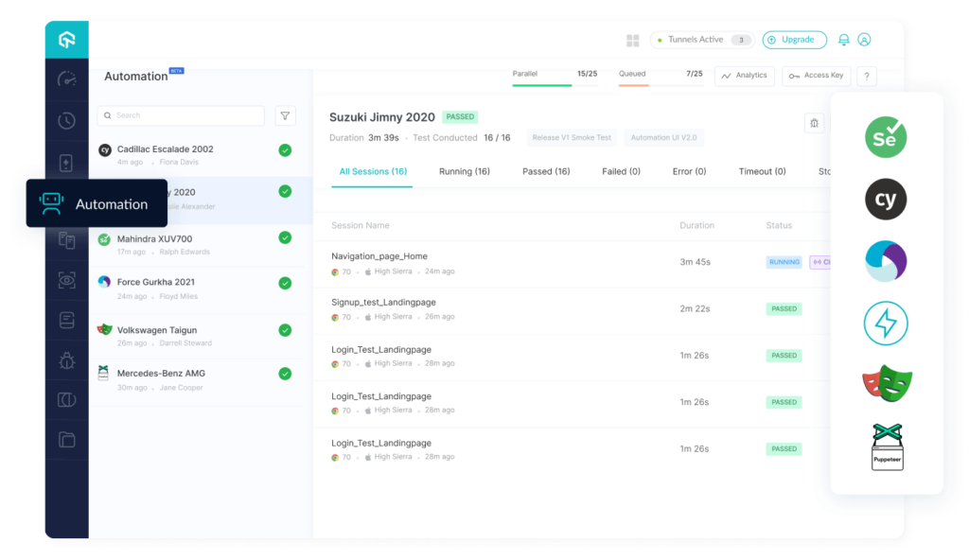The width and height of the screenshot is (969, 560).
Task: Open the apps grid icon in header
Action: pyautogui.click(x=633, y=40)
